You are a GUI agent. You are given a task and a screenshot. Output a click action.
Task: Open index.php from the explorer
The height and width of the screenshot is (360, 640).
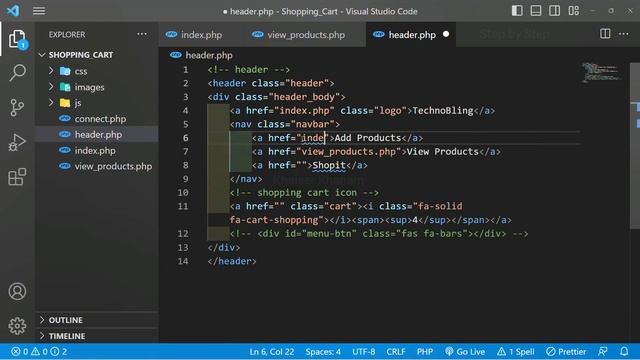tap(95, 151)
